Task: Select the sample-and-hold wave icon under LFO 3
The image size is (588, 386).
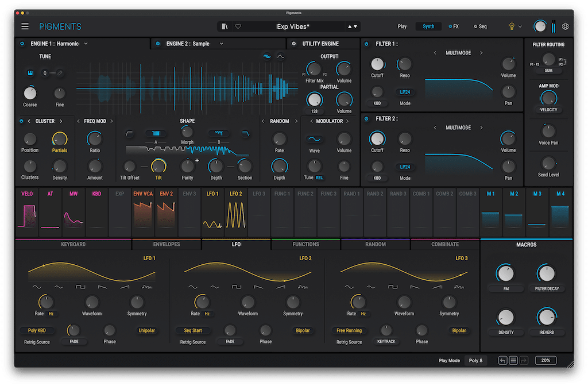Action: pyautogui.click(x=459, y=287)
